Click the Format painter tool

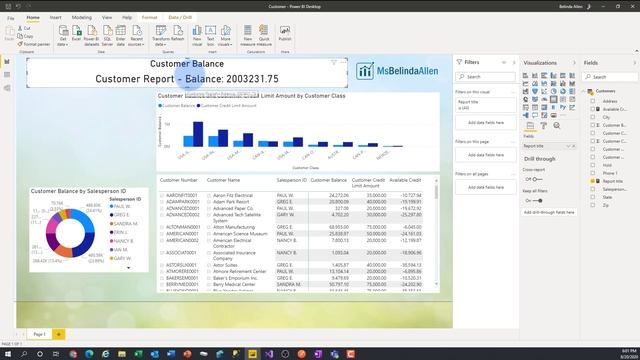[x=33, y=44]
